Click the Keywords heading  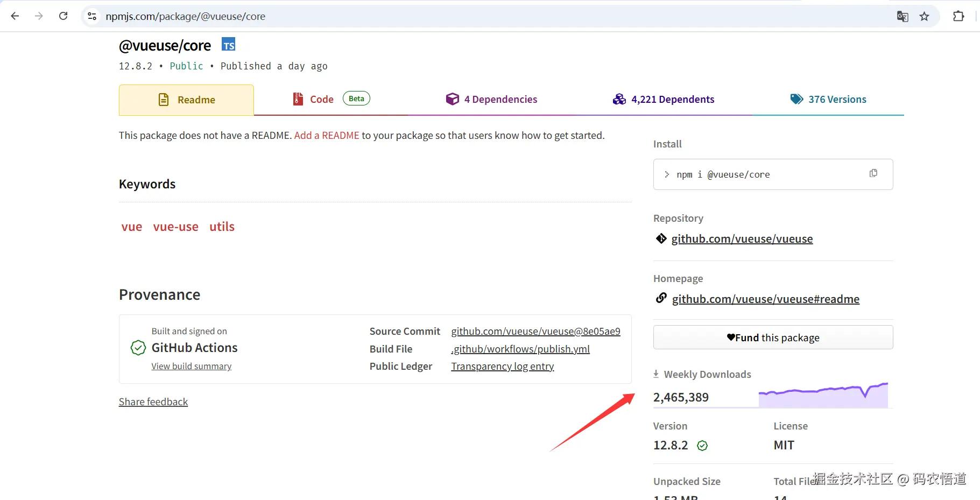[147, 184]
